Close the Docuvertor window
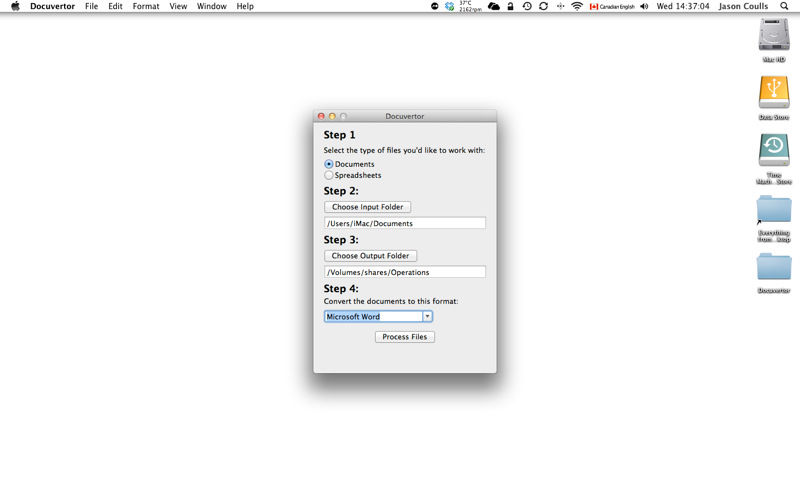This screenshot has width=800, height=500. 321,116
